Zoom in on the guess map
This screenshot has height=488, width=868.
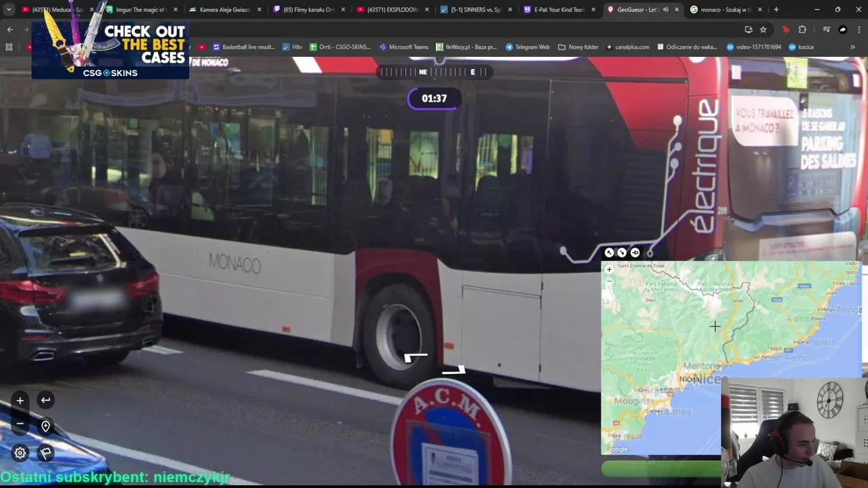(609, 269)
